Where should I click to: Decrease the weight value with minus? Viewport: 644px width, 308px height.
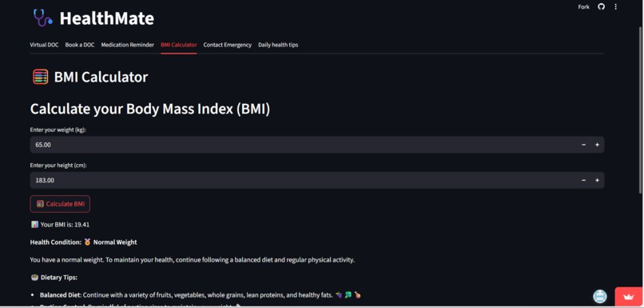583,145
